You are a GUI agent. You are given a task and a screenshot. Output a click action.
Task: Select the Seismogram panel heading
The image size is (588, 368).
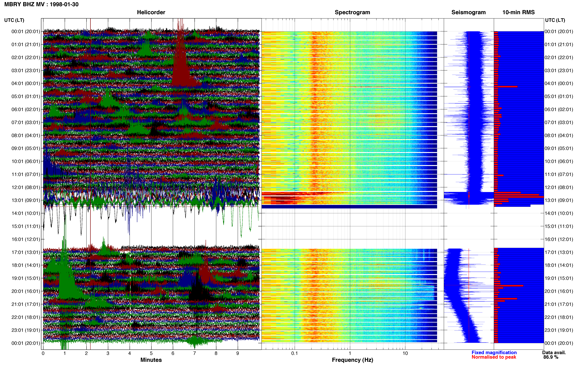(x=468, y=12)
